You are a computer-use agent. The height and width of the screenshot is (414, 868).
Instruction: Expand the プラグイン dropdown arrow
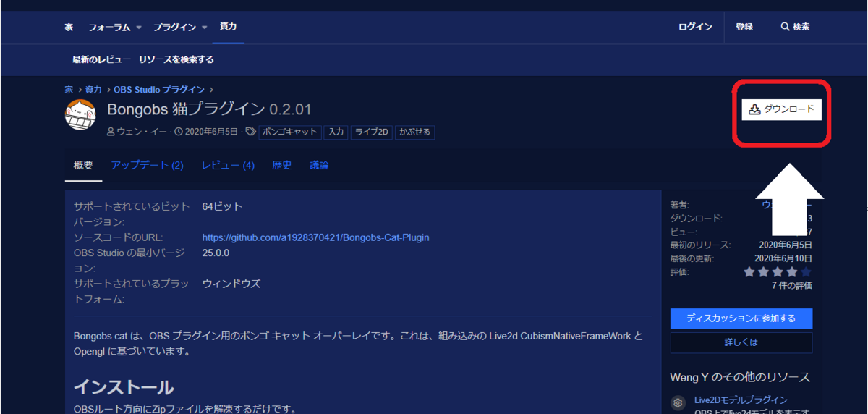205,28
